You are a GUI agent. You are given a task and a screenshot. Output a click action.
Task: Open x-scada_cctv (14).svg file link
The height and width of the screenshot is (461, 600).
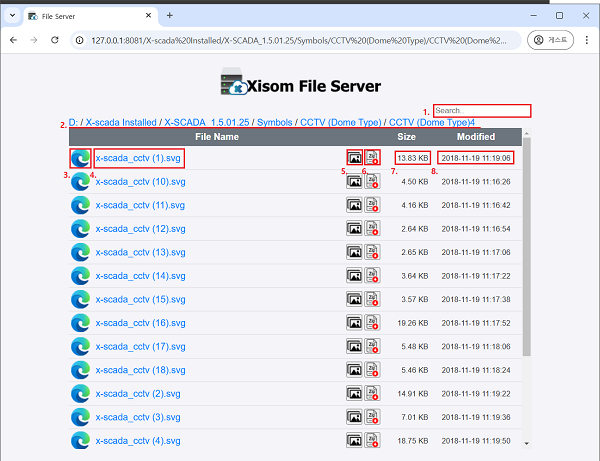(x=140, y=276)
